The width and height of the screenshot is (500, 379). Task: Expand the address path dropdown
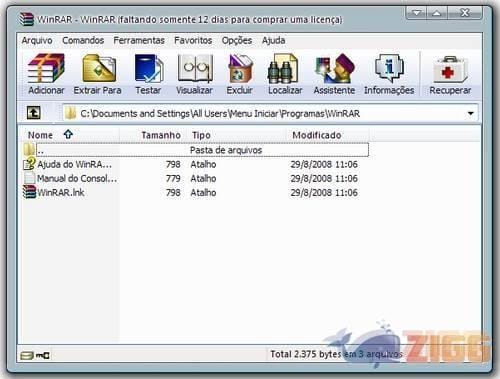[x=470, y=113]
